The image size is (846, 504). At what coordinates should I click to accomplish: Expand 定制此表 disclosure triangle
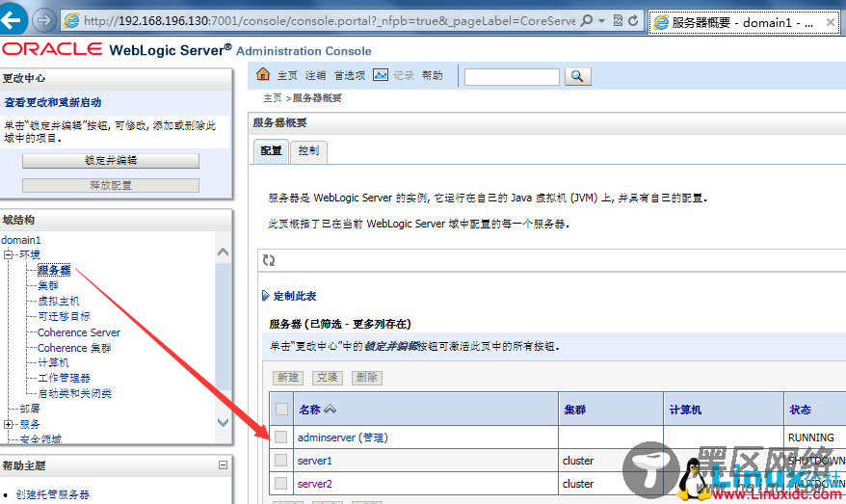tap(265, 296)
